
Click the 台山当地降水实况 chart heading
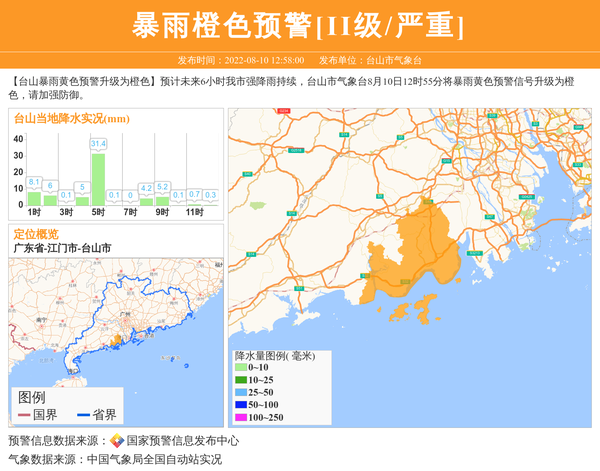71,119
